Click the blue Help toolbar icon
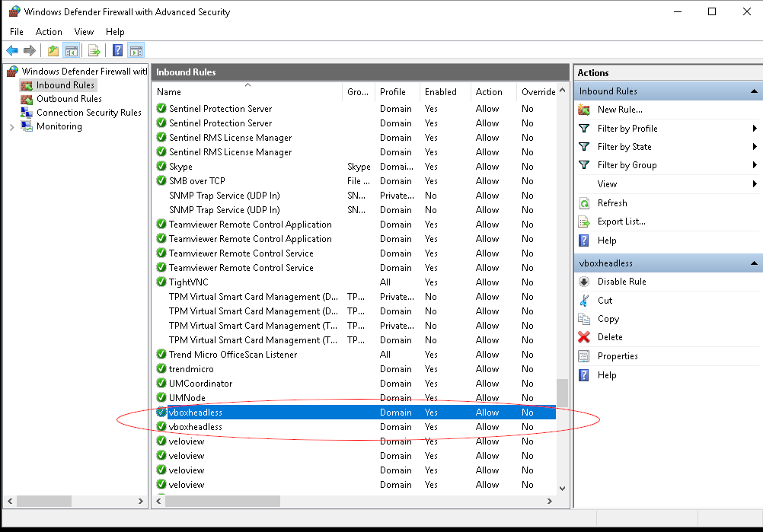The height and width of the screenshot is (532, 763). point(117,50)
